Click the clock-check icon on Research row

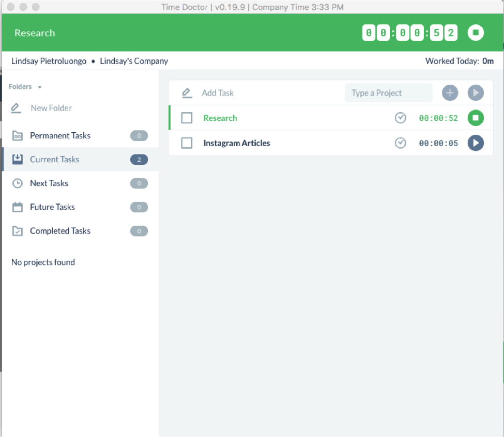point(400,118)
